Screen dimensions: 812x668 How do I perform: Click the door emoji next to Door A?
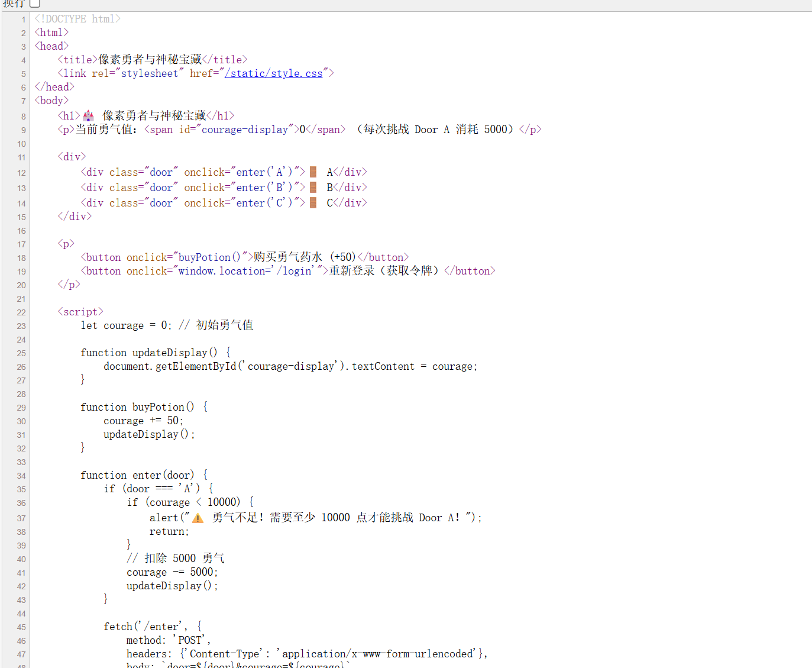[312, 172]
